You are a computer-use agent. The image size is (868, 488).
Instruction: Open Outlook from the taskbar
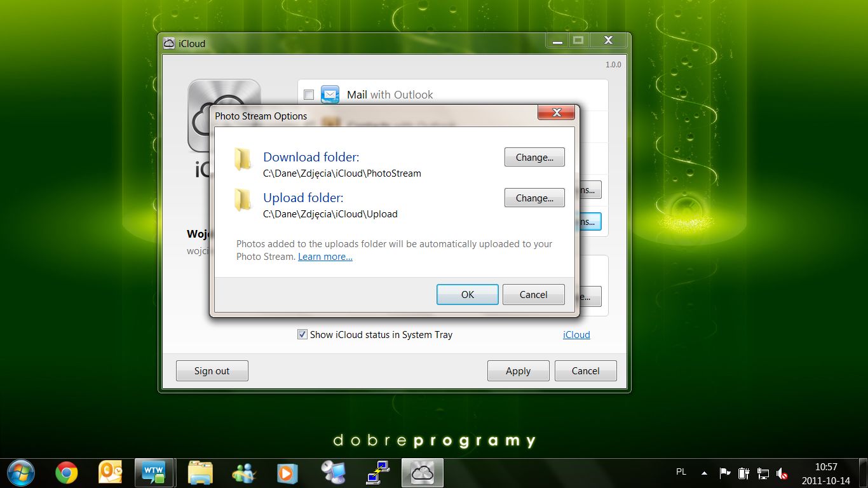(x=110, y=473)
